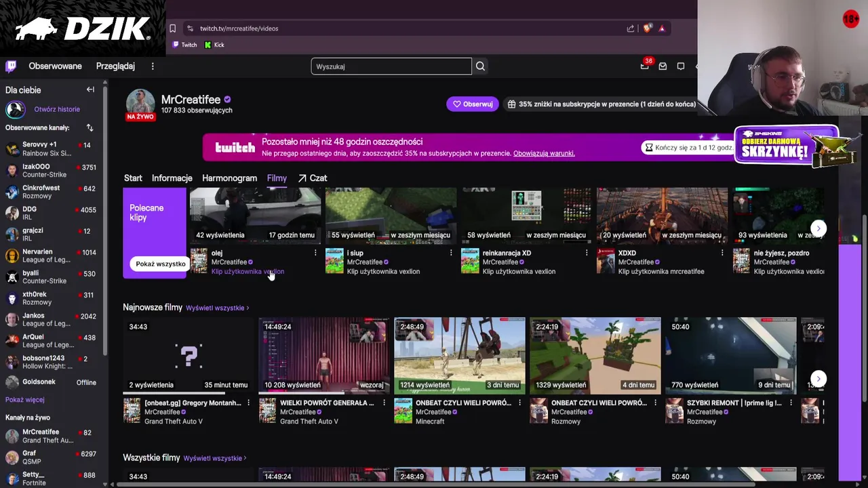Open the Grand Theft Auto V category under Gregory video
The width and height of the screenshot is (868, 488).
click(x=174, y=422)
